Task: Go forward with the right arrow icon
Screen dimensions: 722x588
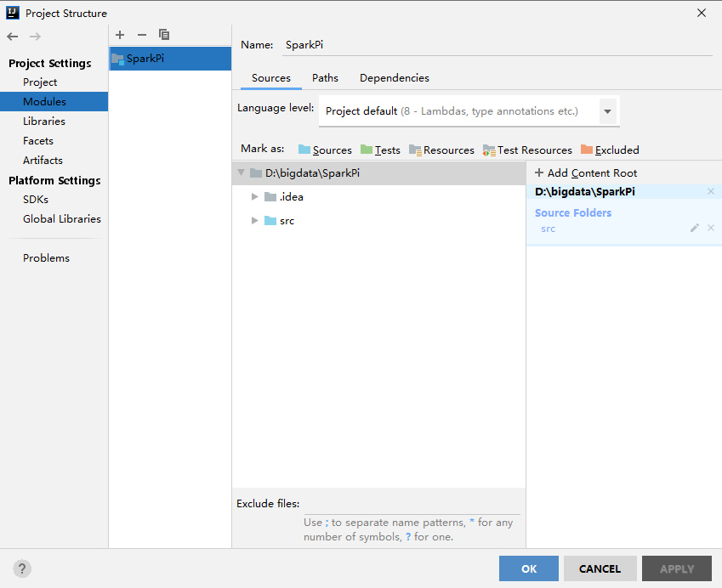Action: [x=35, y=37]
